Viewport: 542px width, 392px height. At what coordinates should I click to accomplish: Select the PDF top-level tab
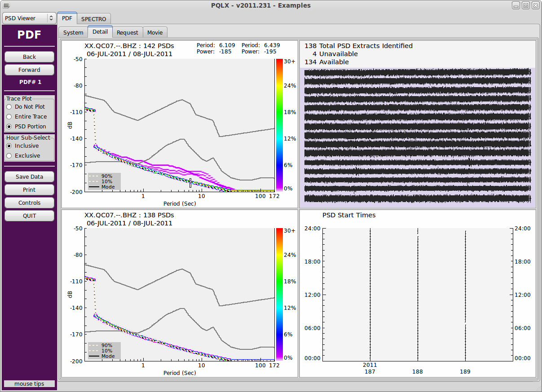pos(67,18)
